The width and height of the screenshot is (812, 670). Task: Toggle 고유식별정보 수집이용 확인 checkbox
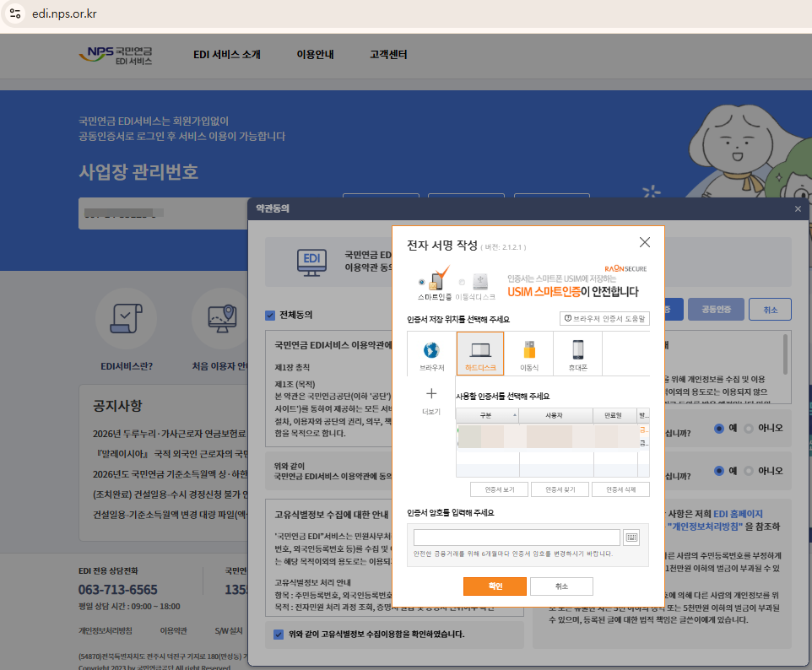click(279, 635)
